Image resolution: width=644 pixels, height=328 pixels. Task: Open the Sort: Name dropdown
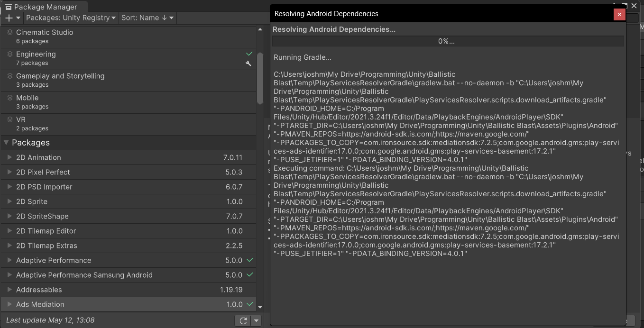tap(147, 18)
